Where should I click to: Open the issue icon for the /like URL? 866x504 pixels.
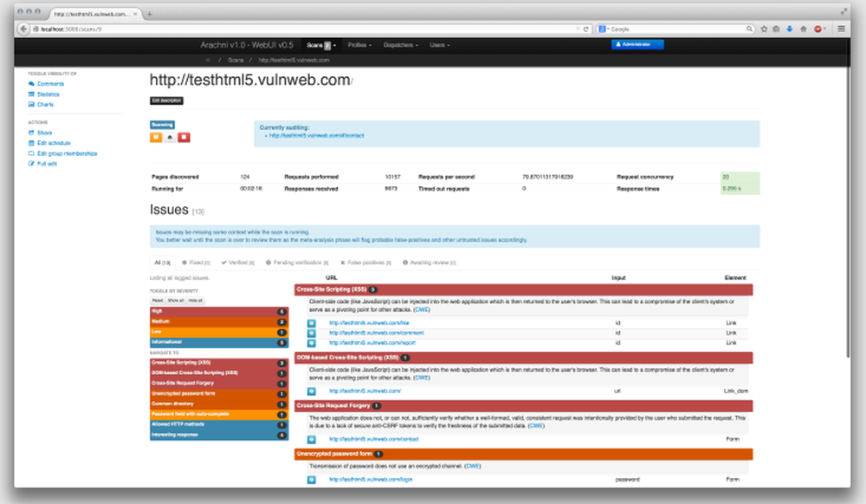point(312,324)
